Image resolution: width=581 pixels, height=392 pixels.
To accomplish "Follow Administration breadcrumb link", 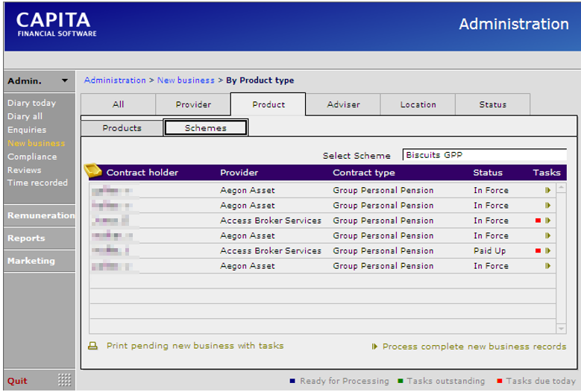I will 115,80.
